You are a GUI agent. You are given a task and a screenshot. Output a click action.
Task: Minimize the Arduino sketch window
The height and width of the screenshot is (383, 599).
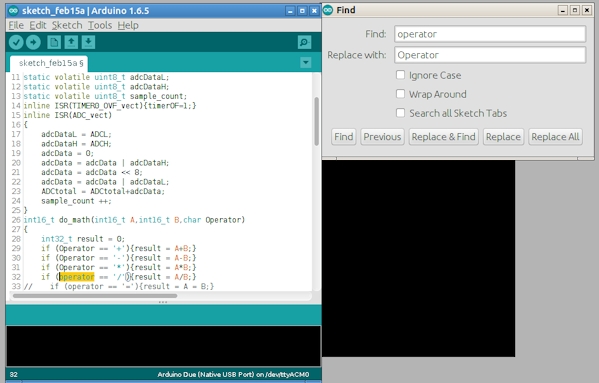click(x=290, y=11)
